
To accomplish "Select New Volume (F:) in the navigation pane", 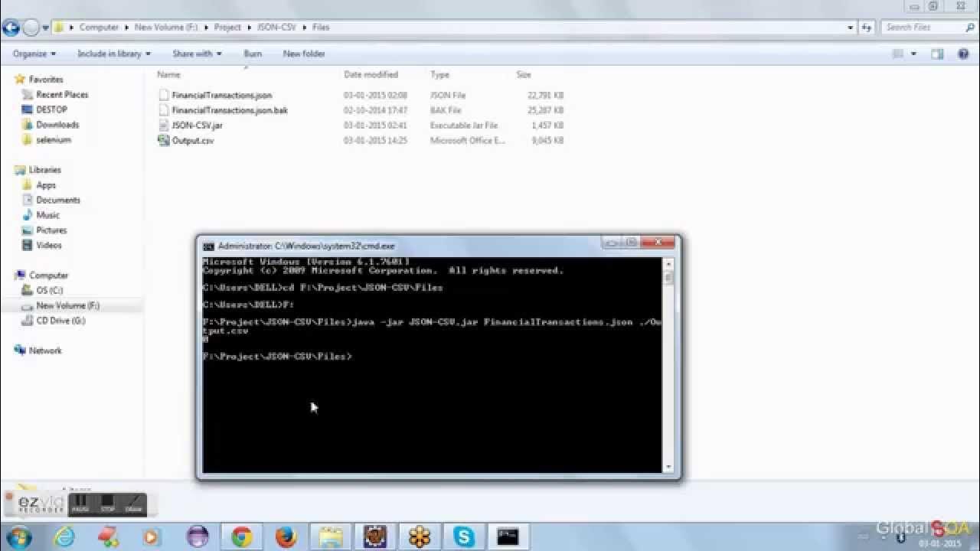I will [x=68, y=305].
